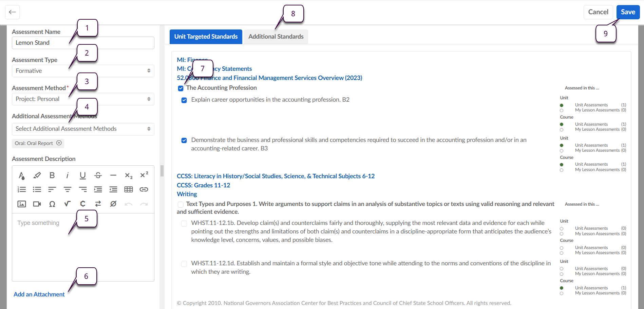Open the Assessment Type dropdown
Image resolution: width=644 pixels, height=309 pixels.
coord(83,71)
